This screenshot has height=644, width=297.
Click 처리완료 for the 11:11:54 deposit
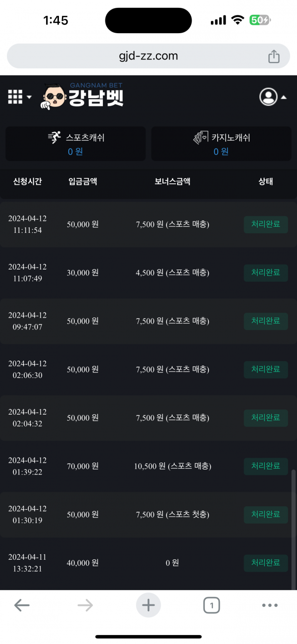coord(266,224)
